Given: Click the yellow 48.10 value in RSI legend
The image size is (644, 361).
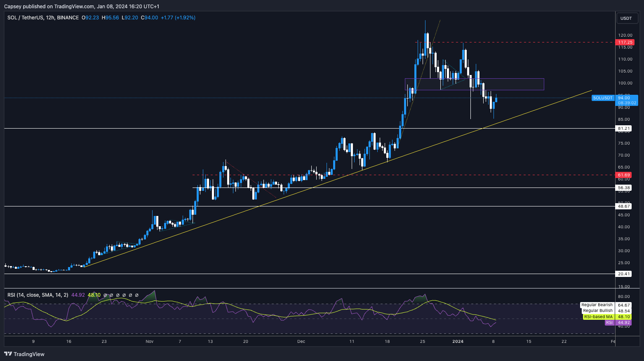Looking at the screenshot, I should tap(94, 295).
